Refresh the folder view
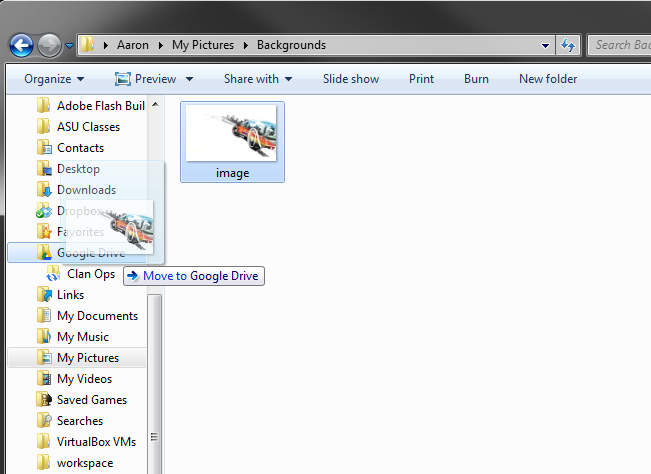651x474 pixels. pyautogui.click(x=568, y=45)
